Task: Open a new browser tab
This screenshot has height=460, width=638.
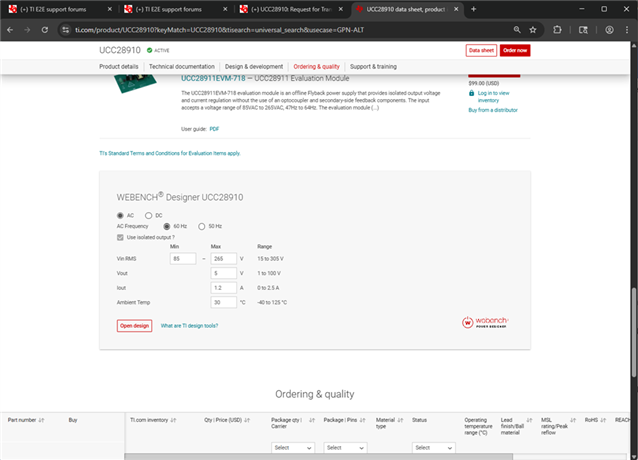Action: tap(473, 9)
